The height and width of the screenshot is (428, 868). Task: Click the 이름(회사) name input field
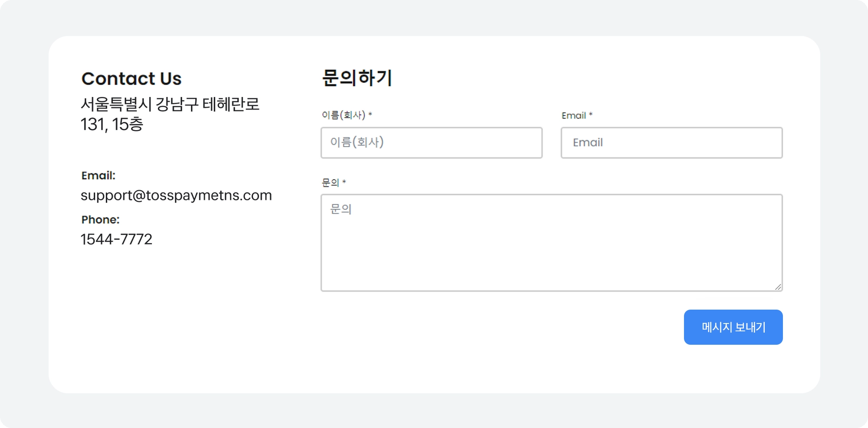[x=431, y=143]
